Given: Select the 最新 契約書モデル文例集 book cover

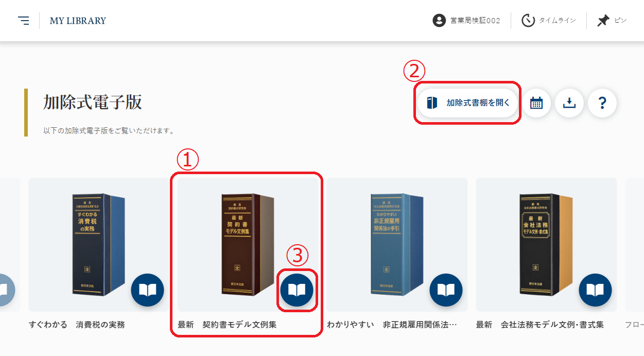Looking at the screenshot, I should [x=246, y=244].
